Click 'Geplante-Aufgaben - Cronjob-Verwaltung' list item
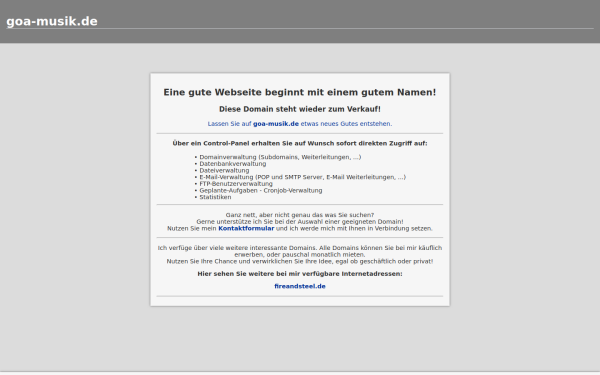 [261, 191]
